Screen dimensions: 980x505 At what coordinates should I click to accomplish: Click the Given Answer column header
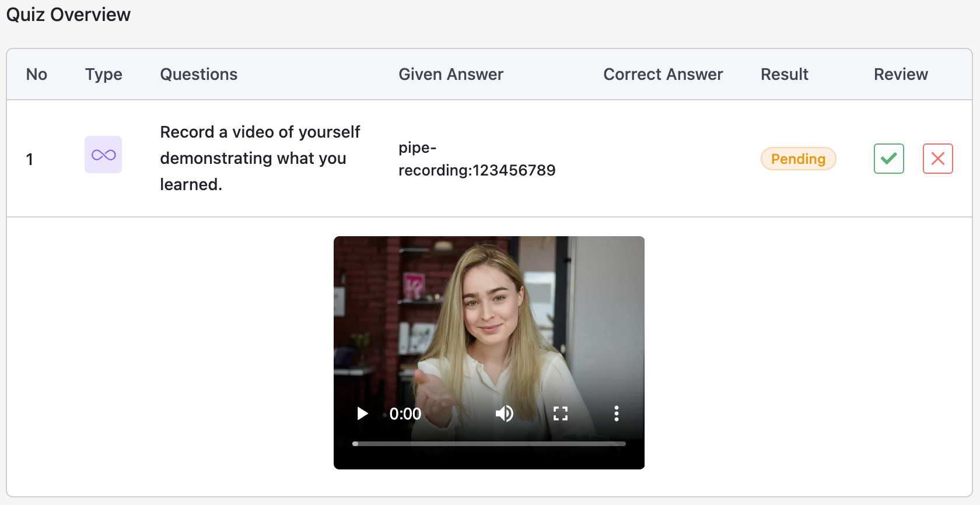(x=451, y=74)
